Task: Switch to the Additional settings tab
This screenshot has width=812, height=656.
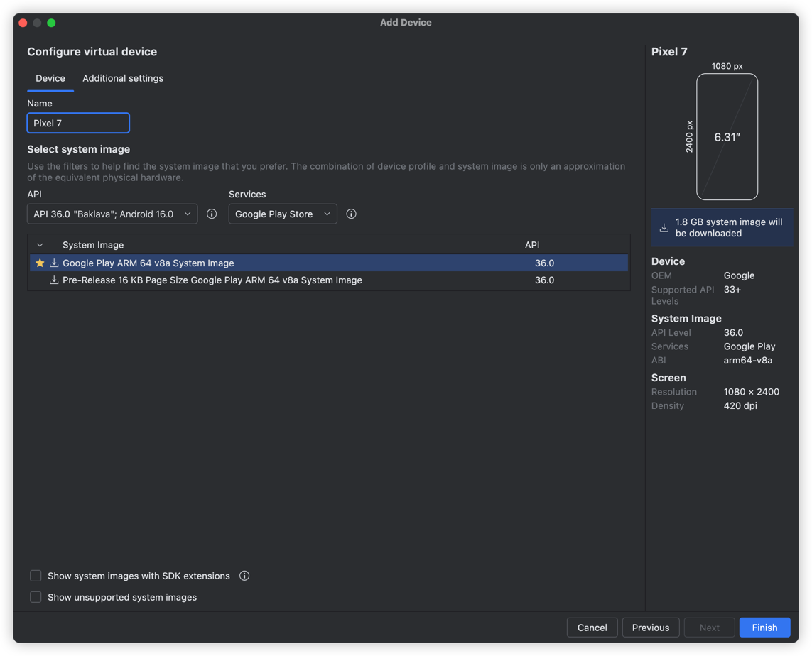Action: (123, 78)
